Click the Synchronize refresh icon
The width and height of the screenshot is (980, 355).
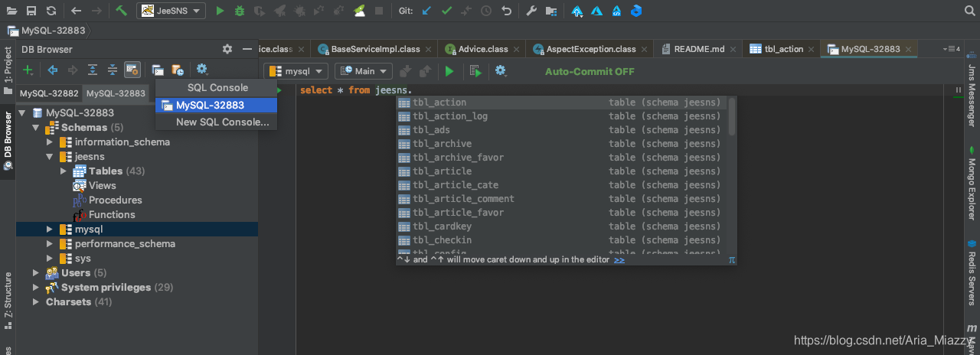(51, 11)
